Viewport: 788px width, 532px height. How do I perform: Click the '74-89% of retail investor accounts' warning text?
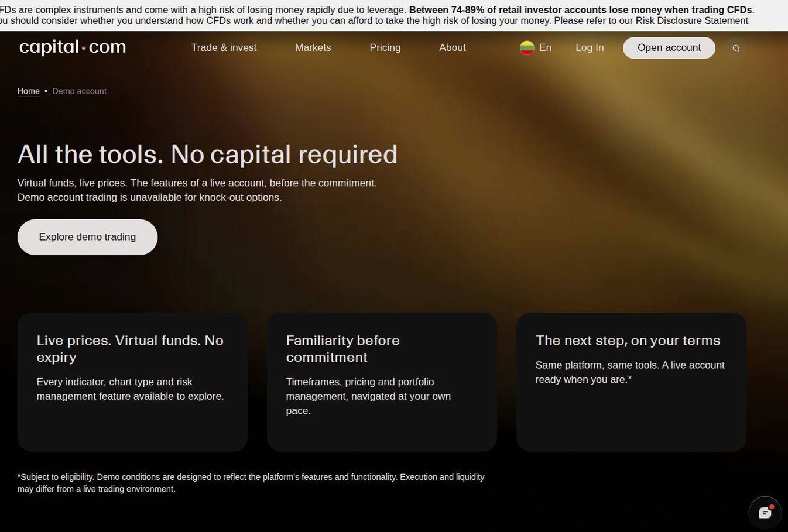tap(580, 10)
